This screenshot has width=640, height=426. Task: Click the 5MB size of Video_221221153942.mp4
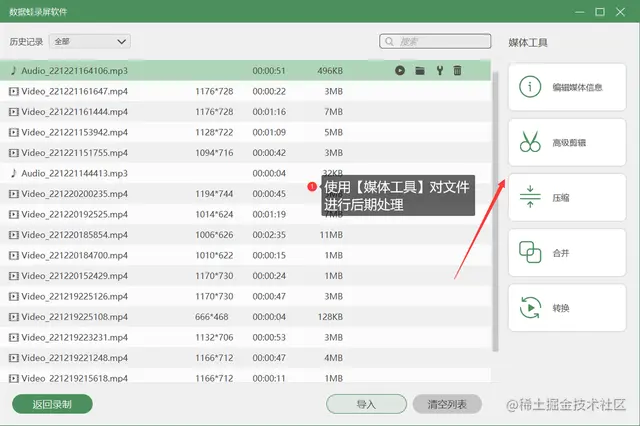333,132
